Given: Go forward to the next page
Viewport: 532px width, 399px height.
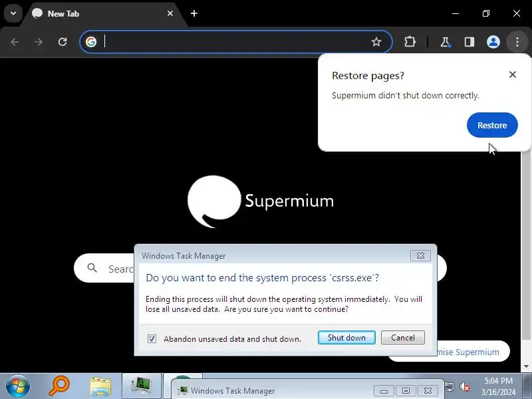Looking at the screenshot, I should coord(39,42).
